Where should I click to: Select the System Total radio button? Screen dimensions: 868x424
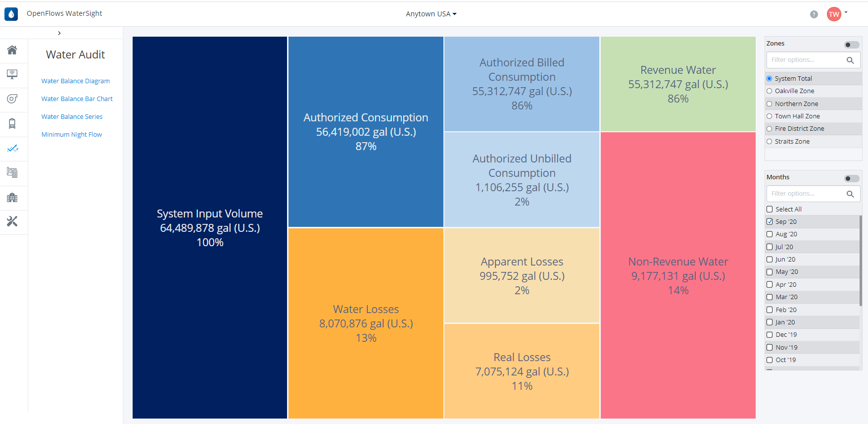point(770,78)
